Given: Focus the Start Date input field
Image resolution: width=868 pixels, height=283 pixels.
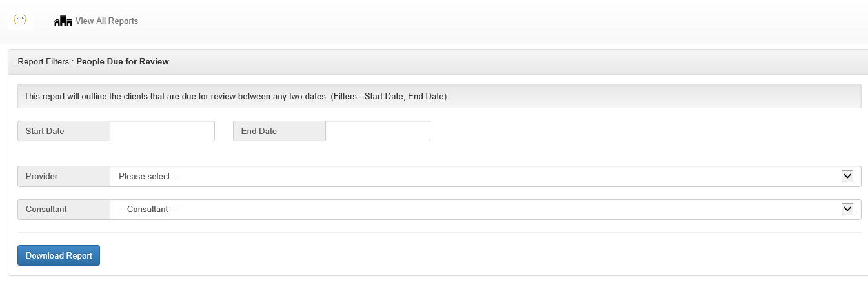Looking at the screenshot, I should coord(162,131).
